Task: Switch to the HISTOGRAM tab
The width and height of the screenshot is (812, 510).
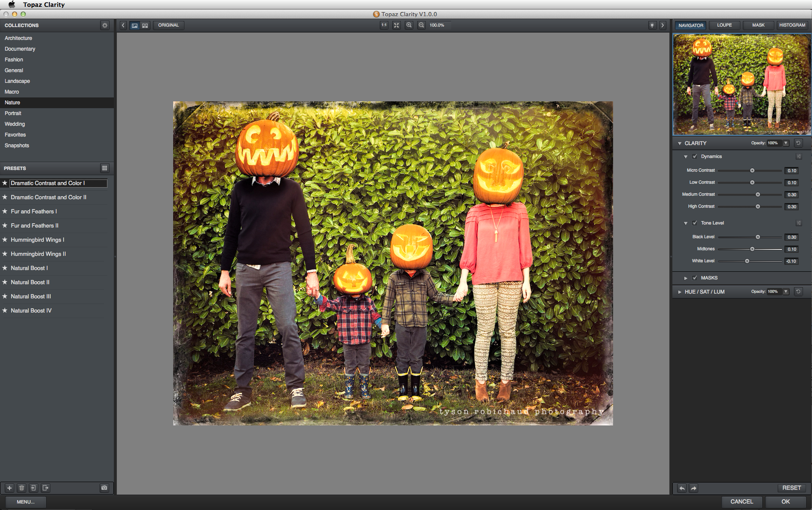Action: pyautogui.click(x=792, y=25)
